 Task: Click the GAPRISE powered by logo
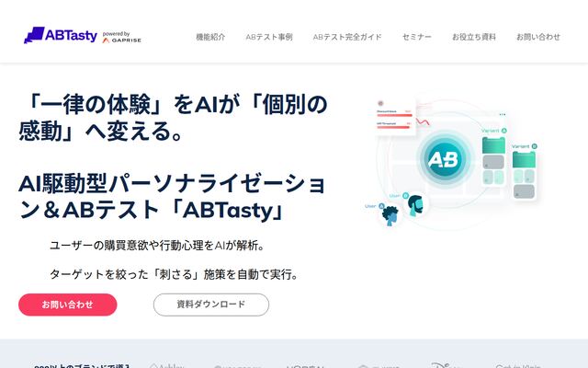122,37
